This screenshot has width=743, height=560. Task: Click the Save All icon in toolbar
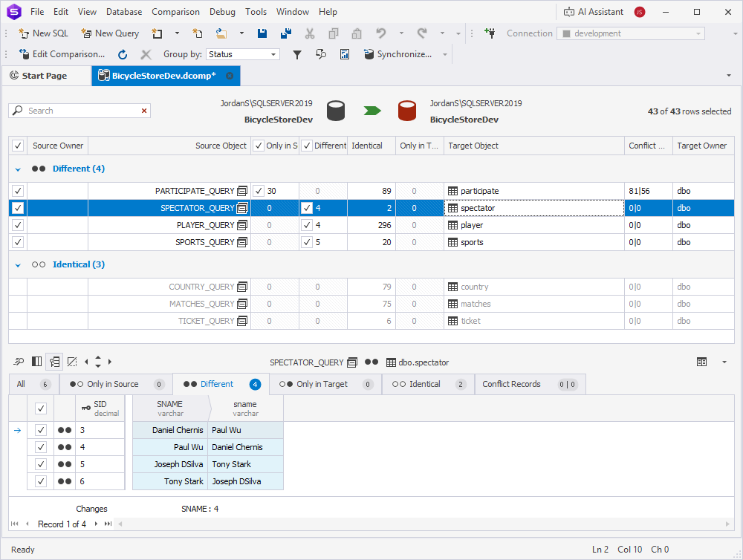pos(285,33)
